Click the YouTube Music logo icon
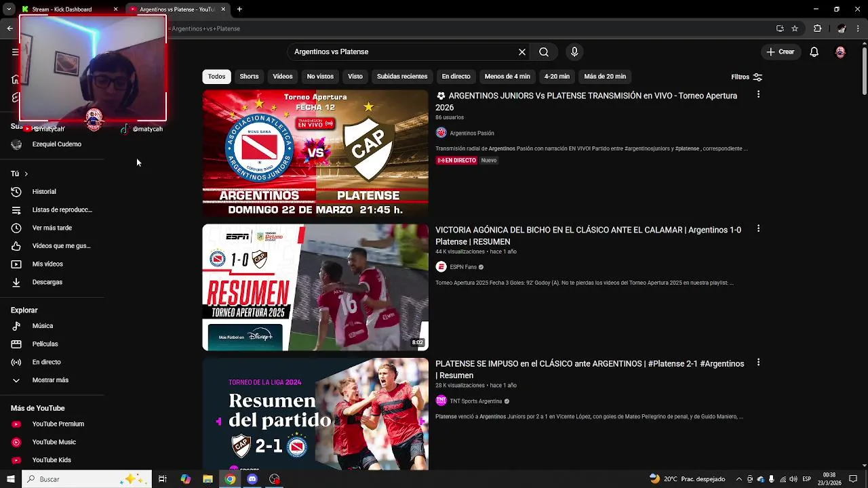The image size is (868, 488). pyautogui.click(x=16, y=442)
